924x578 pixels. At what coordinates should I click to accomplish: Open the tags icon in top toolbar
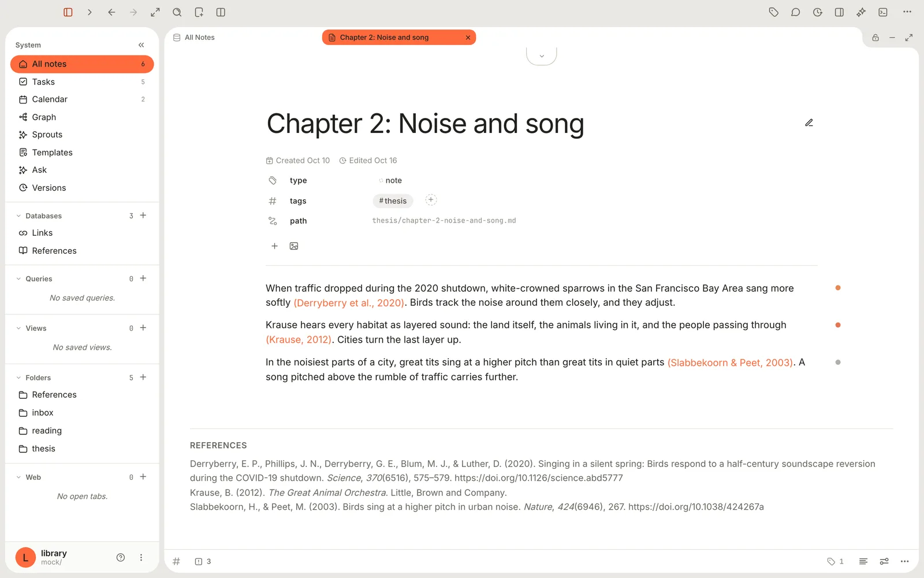coord(774,12)
